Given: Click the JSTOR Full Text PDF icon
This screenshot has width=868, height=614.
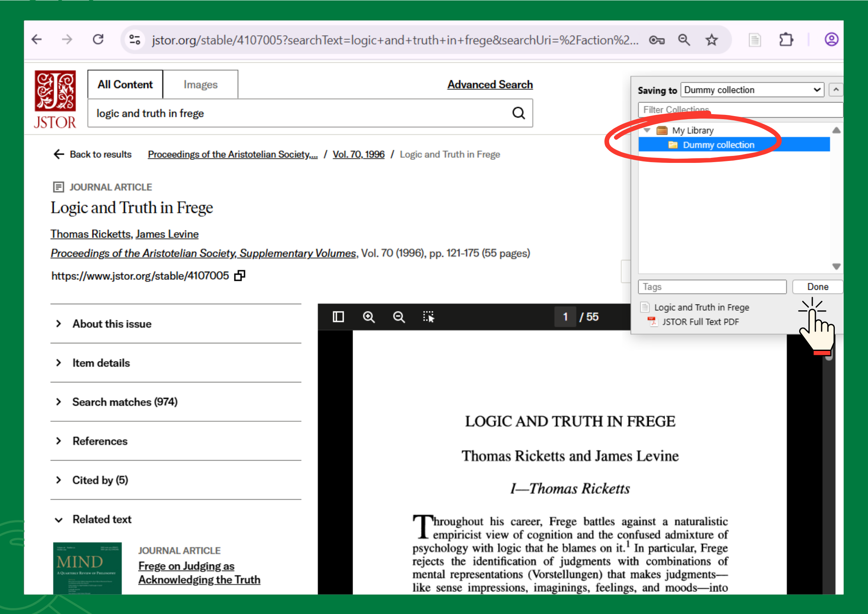Looking at the screenshot, I should click(x=652, y=322).
